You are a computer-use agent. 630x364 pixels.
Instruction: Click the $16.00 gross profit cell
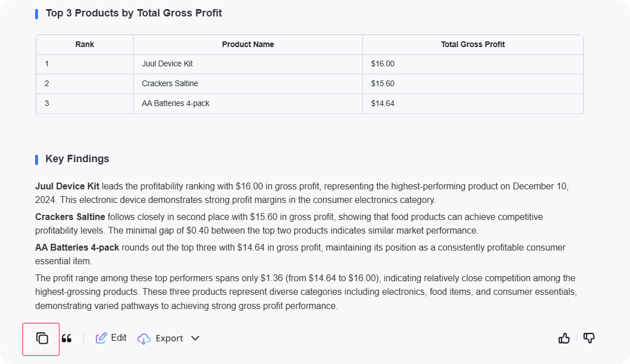point(382,64)
